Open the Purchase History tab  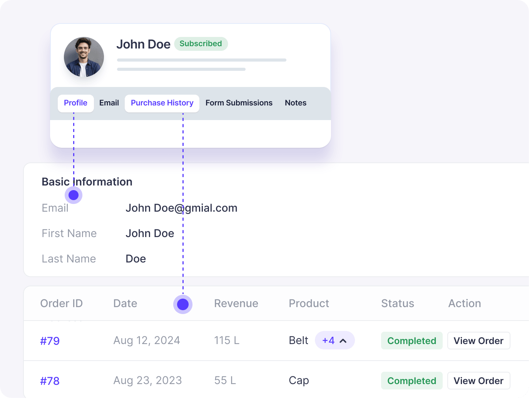[x=162, y=103]
